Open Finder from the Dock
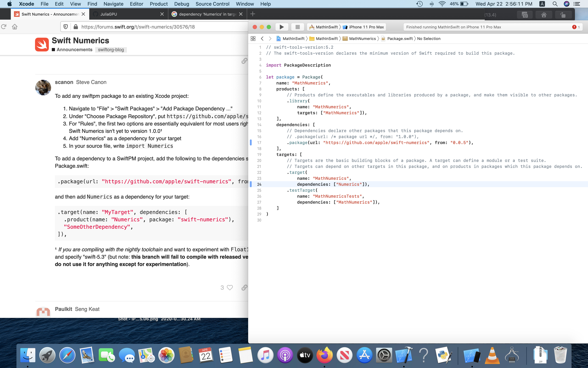Screen dimensions: 588x368 click(28, 355)
